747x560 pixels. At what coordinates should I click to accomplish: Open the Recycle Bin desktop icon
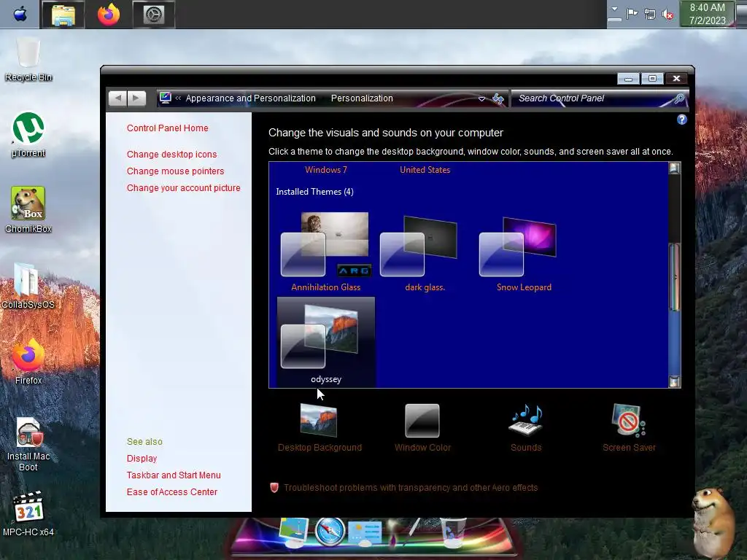click(x=28, y=58)
